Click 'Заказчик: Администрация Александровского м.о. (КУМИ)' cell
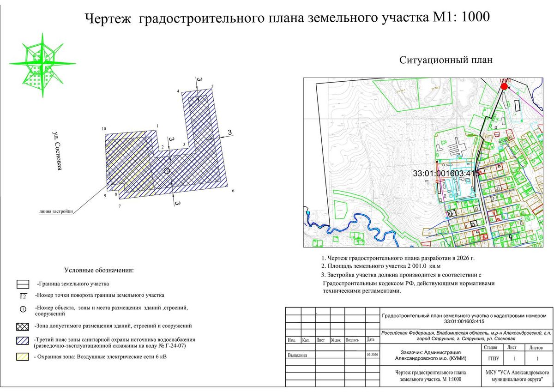 (x=430, y=355)
